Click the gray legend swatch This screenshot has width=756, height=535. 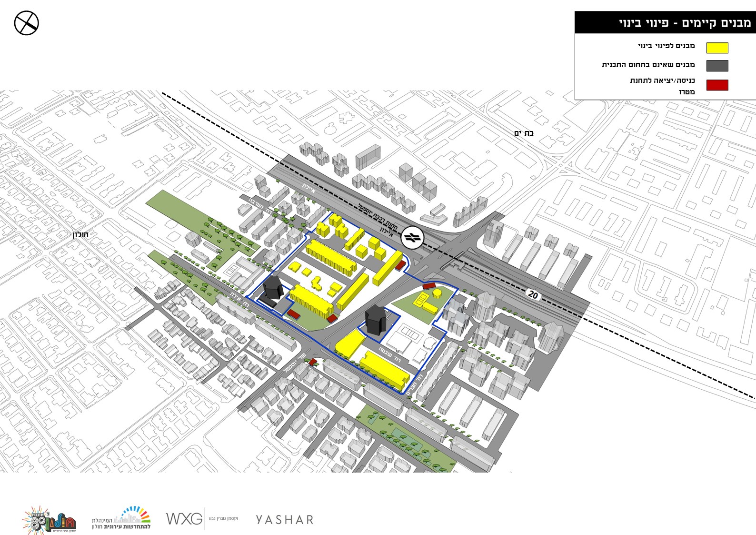coord(717,66)
